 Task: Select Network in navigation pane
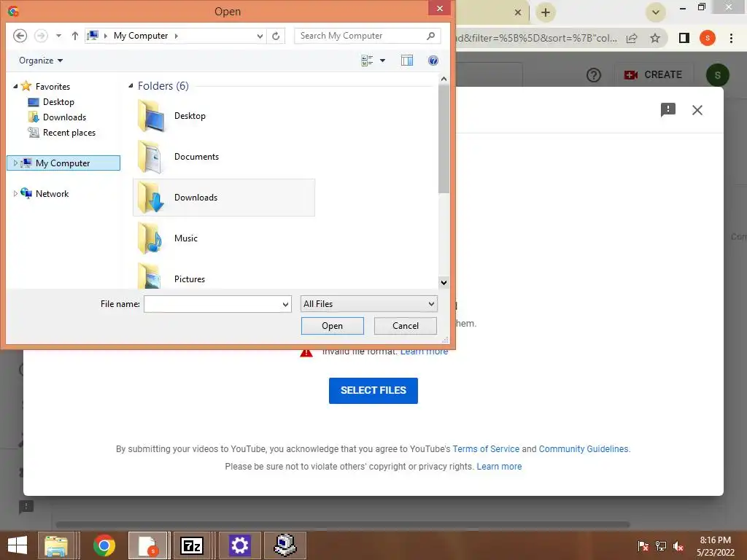[x=44, y=193]
